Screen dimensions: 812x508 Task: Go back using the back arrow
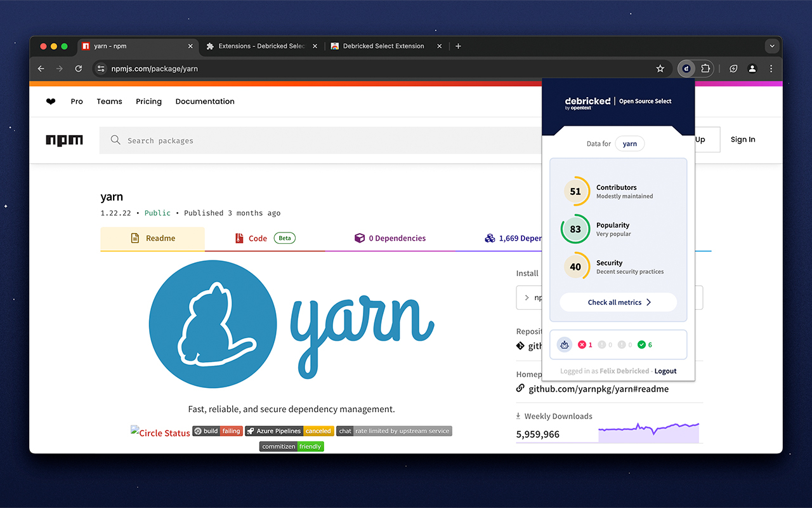click(x=41, y=69)
